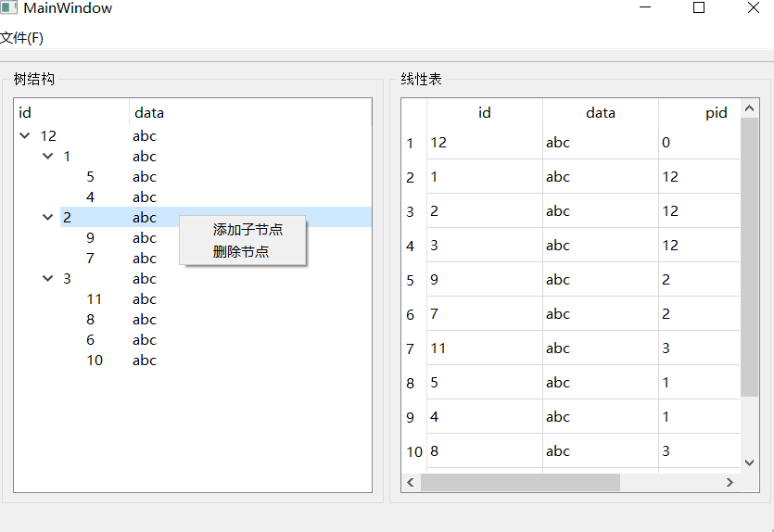Image resolution: width=774 pixels, height=532 pixels.
Task: Collapse tree node 1
Action: pyautogui.click(x=48, y=157)
